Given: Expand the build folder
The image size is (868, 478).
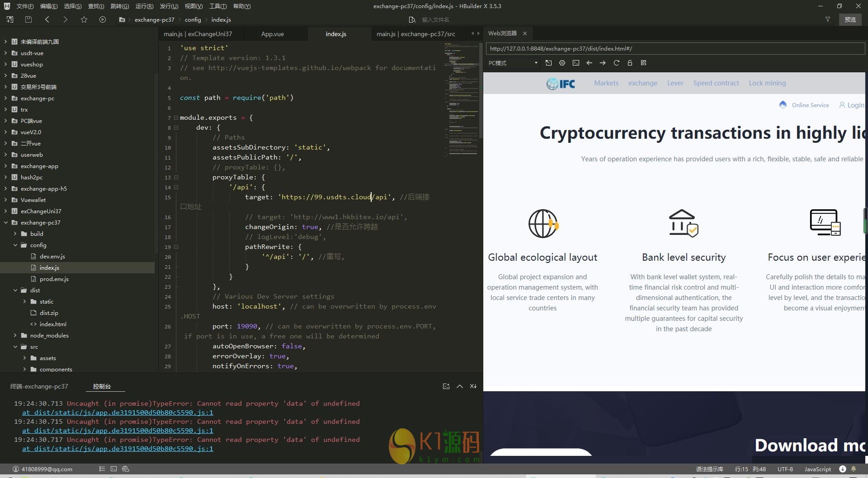Looking at the screenshot, I should coord(15,234).
